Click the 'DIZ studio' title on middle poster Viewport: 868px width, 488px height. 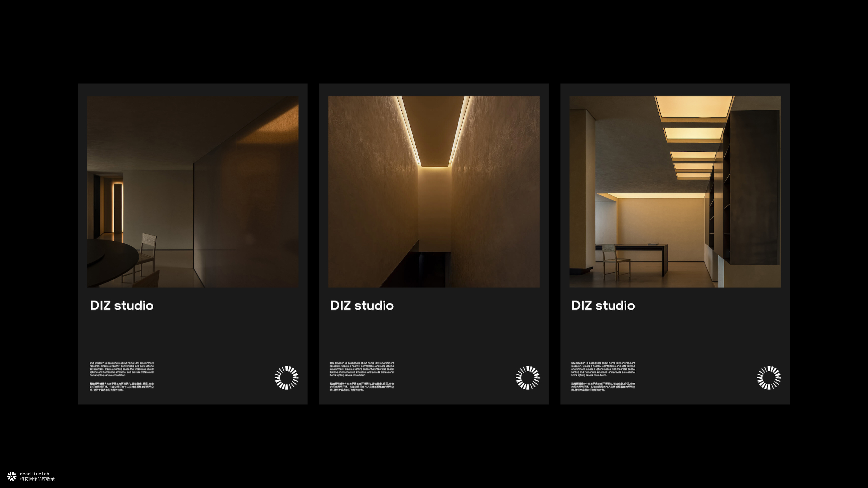point(362,306)
